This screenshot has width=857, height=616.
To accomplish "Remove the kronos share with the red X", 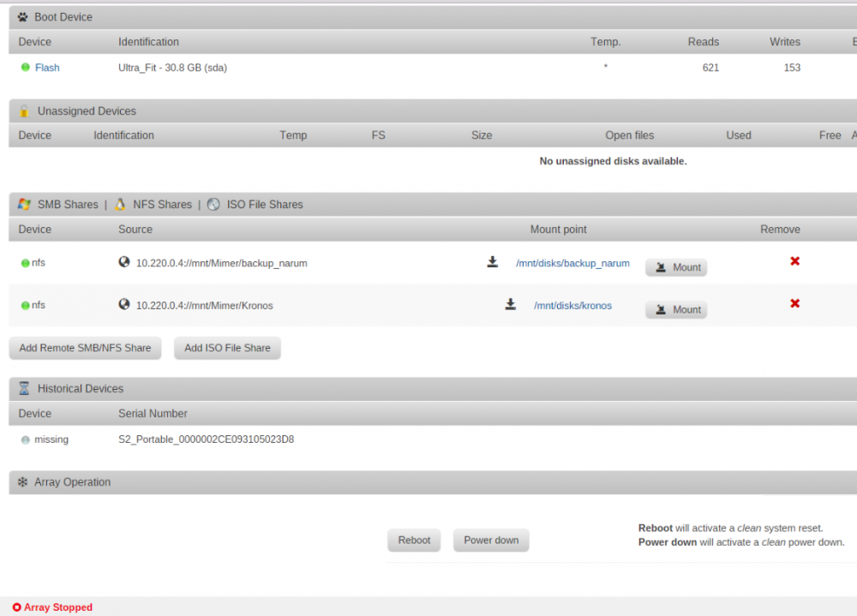I will pos(794,303).
